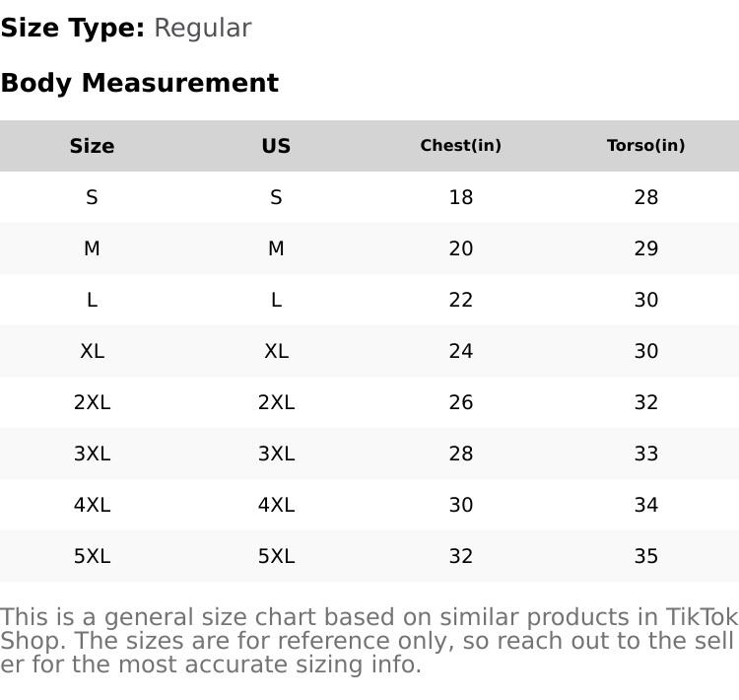
Task: Select the Chest(in) column header
Action: coord(460,146)
